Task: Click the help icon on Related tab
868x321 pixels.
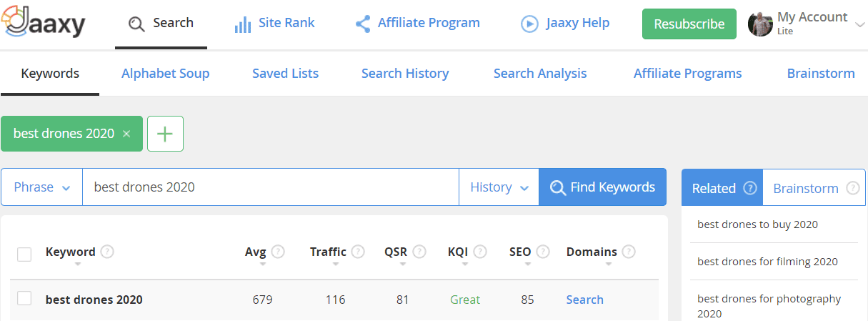Action: 749,188
